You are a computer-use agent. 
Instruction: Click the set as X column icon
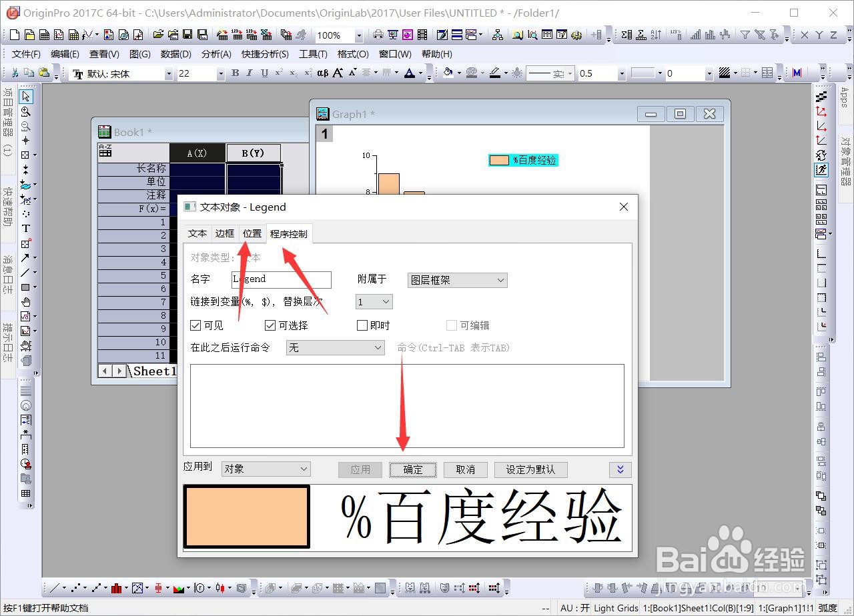(x=804, y=35)
